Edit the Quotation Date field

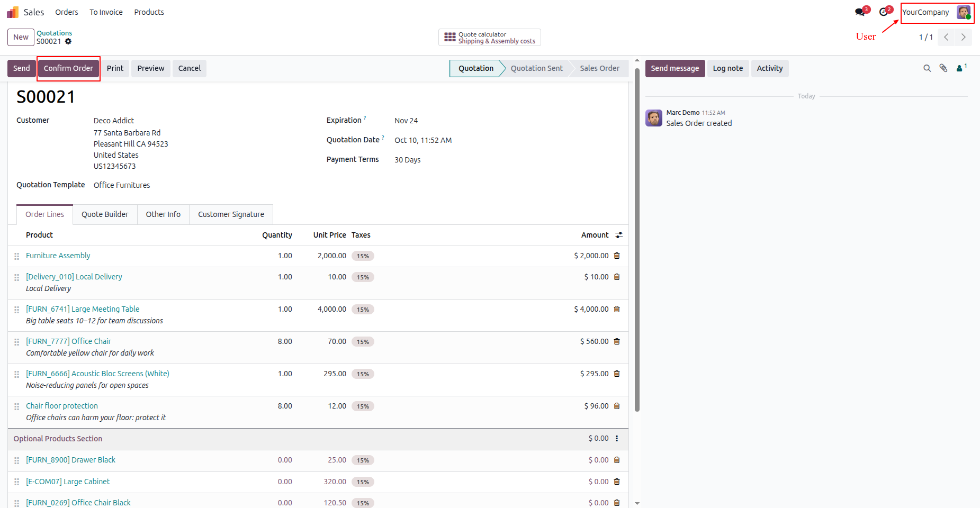click(x=423, y=140)
